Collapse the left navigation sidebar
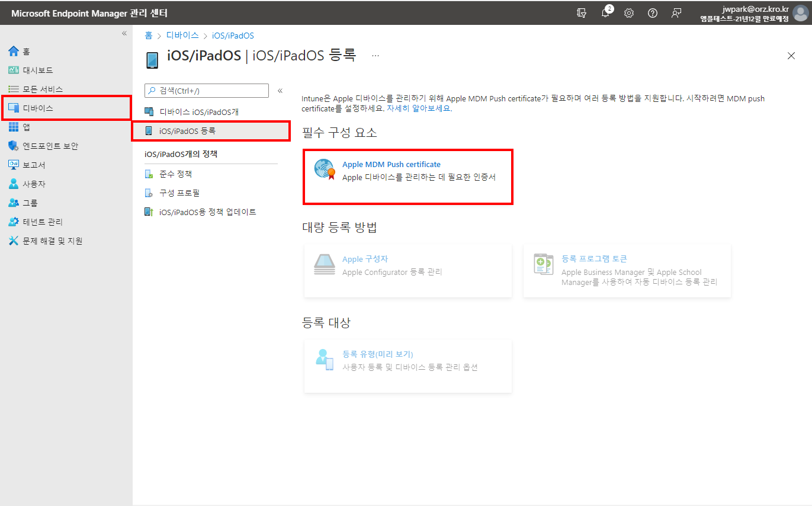 pos(124,33)
